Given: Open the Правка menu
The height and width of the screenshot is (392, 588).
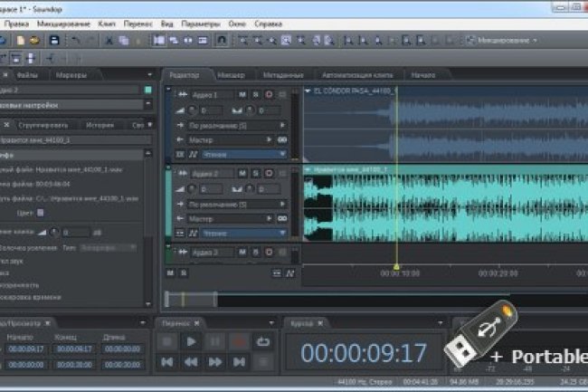Looking at the screenshot, I should pos(16,24).
